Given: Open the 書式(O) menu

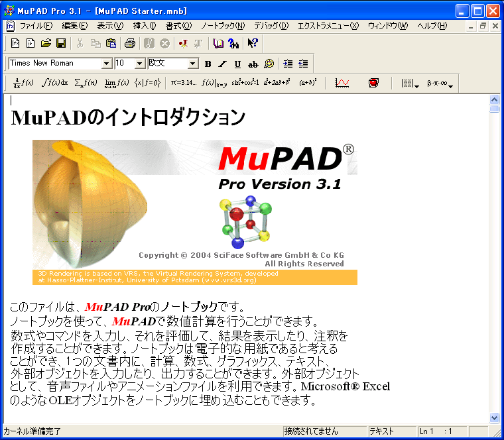Looking at the screenshot, I should [178, 26].
